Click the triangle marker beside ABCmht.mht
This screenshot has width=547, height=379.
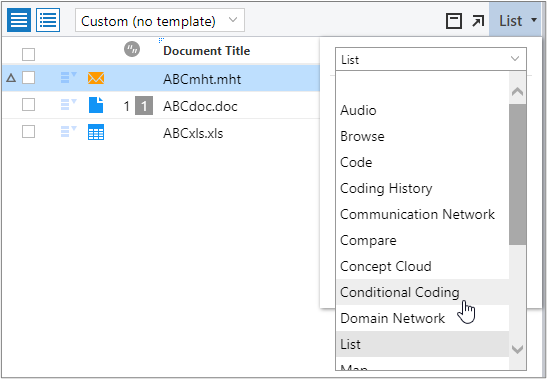(x=11, y=78)
